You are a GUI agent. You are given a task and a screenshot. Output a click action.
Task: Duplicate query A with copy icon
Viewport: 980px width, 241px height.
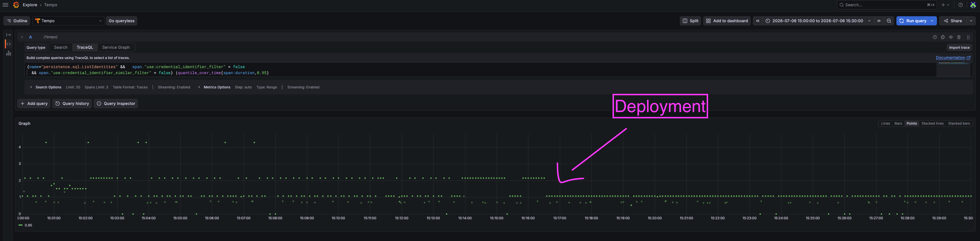click(943, 37)
